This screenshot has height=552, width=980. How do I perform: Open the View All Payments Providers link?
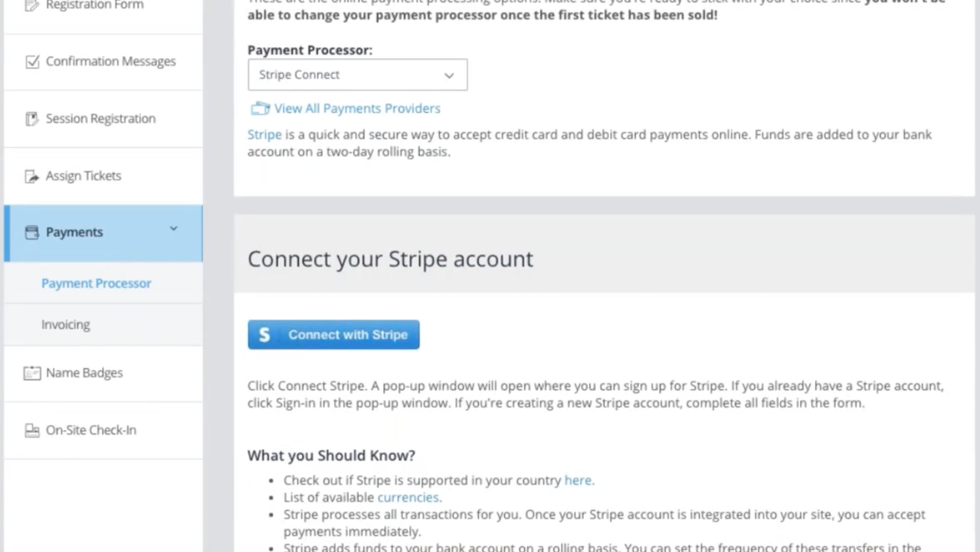[x=357, y=108]
